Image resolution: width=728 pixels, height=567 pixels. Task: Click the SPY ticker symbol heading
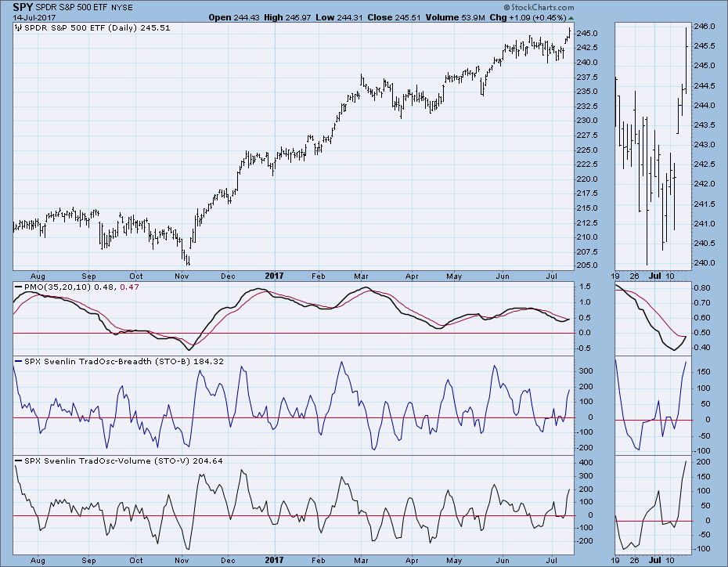(x=23, y=7)
